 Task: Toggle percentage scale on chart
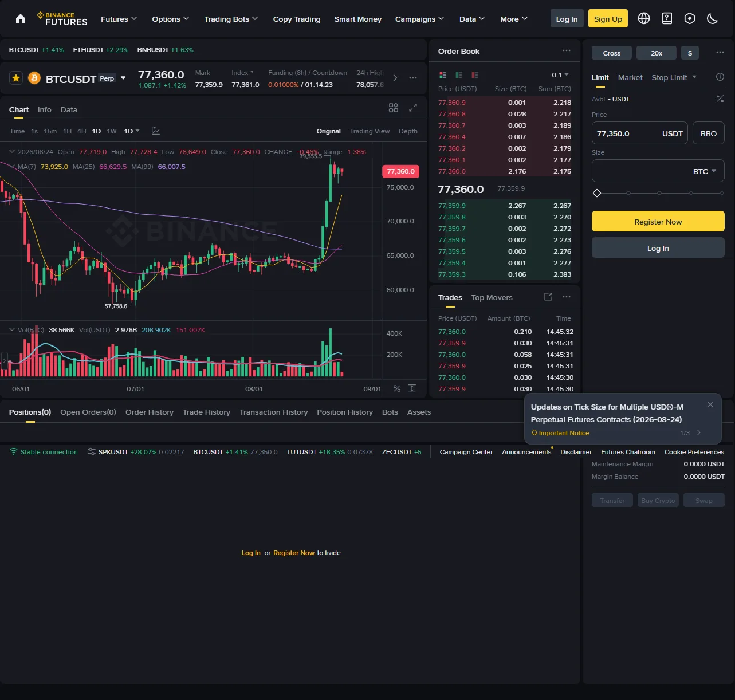(x=397, y=388)
